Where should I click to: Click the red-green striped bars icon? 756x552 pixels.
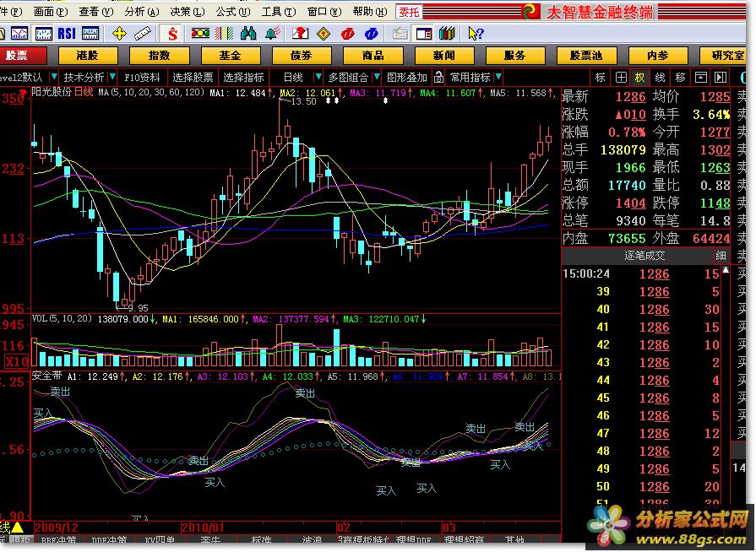(224, 33)
